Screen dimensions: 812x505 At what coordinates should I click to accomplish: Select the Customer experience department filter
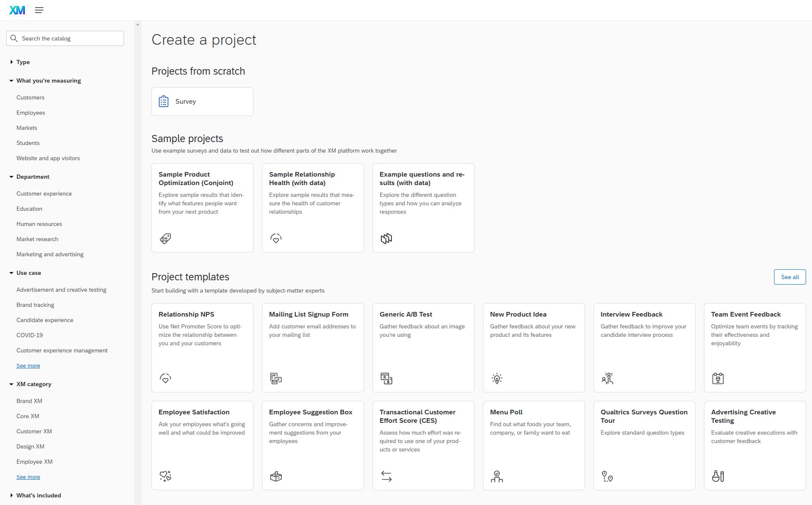43,193
